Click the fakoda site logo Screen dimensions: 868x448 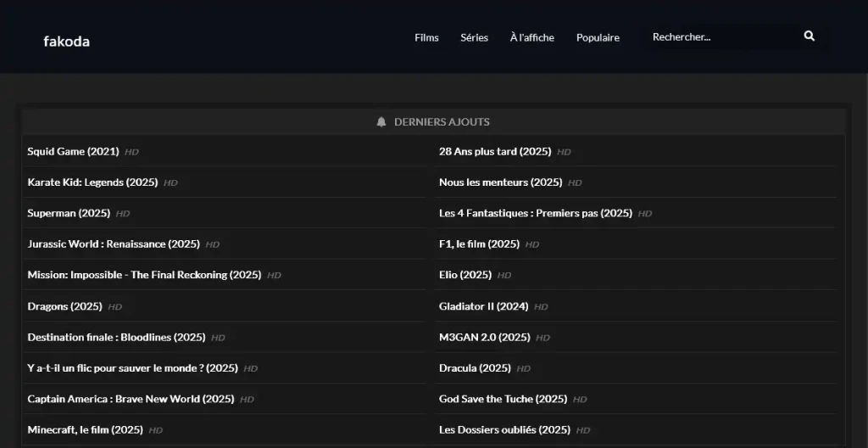66,42
